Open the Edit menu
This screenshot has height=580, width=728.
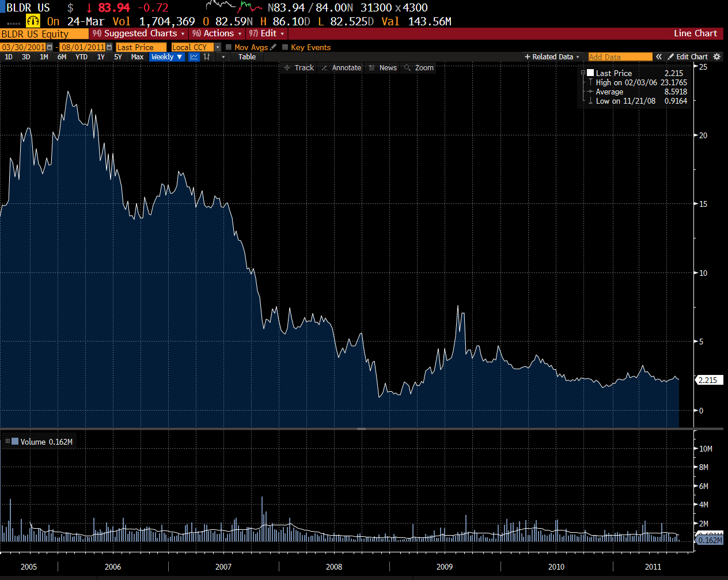[267, 33]
